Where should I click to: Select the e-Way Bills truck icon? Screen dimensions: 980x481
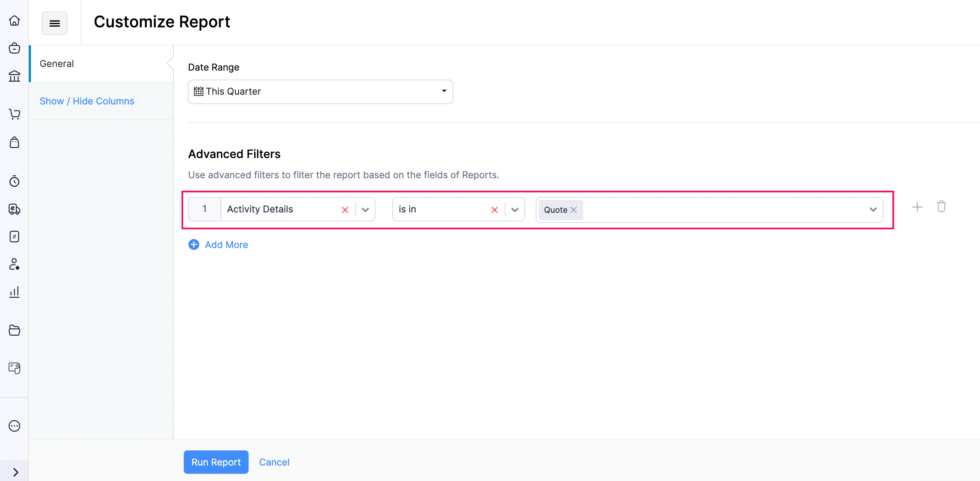tap(14, 209)
